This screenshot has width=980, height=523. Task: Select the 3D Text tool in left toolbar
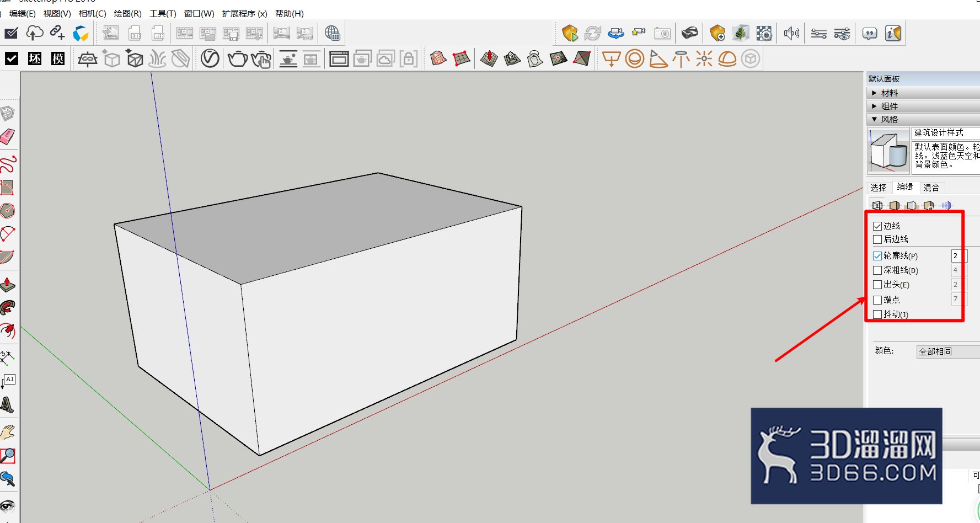(7, 405)
